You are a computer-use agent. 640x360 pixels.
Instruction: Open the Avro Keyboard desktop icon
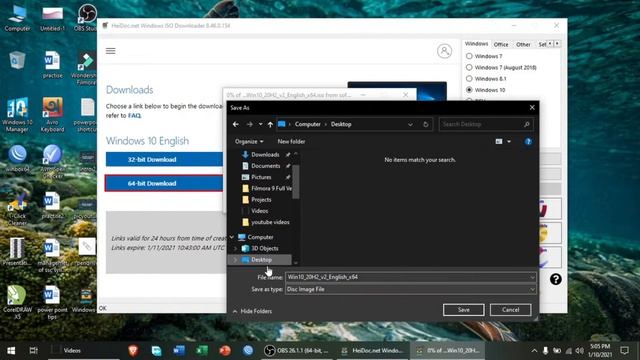(x=52, y=114)
